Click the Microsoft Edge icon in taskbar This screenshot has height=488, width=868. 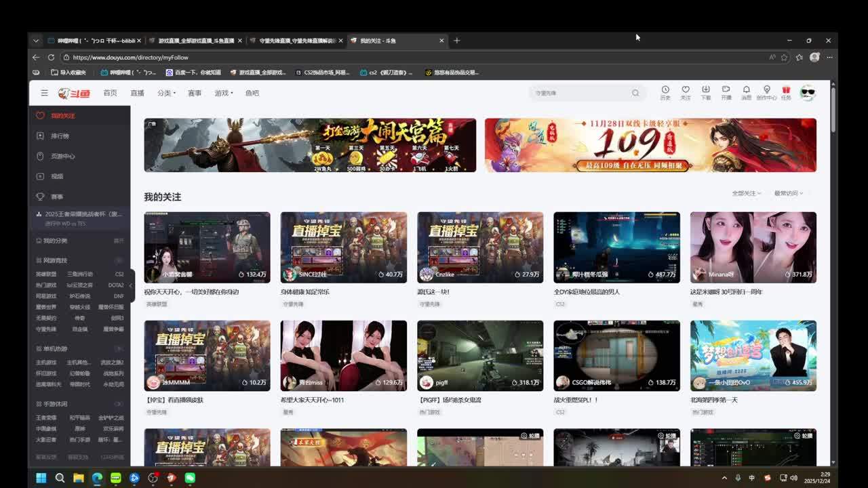tap(97, 478)
